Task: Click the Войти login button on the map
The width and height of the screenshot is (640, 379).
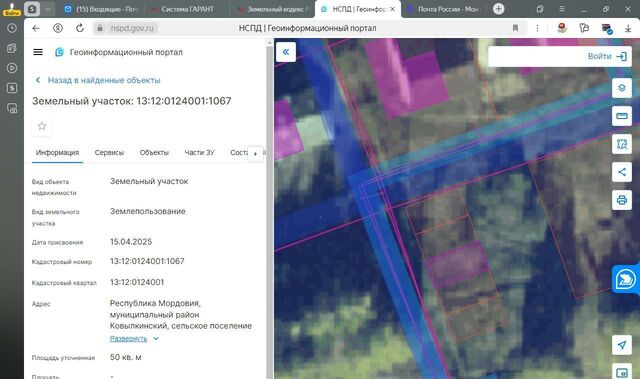Action: click(607, 56)
